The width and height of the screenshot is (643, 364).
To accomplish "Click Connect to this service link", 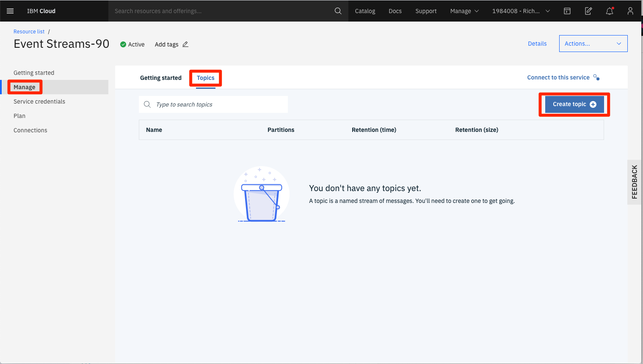I will tap(558, 77).
